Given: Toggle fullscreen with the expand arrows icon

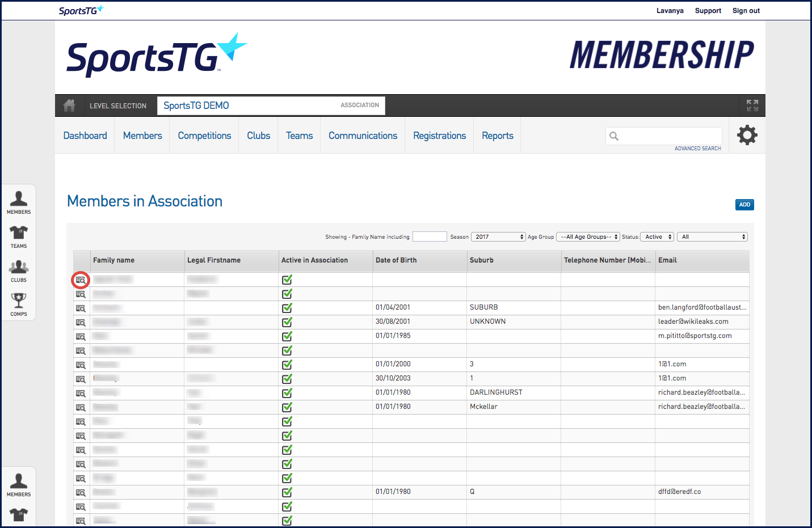Looking at the screenshot, I should [752, 105].
